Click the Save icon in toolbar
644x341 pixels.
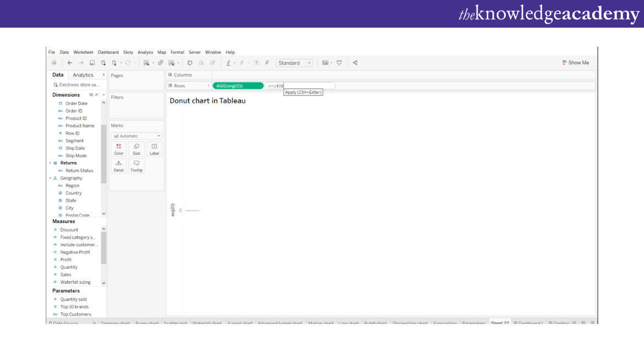pyautogui.click(x=92, y=63)
